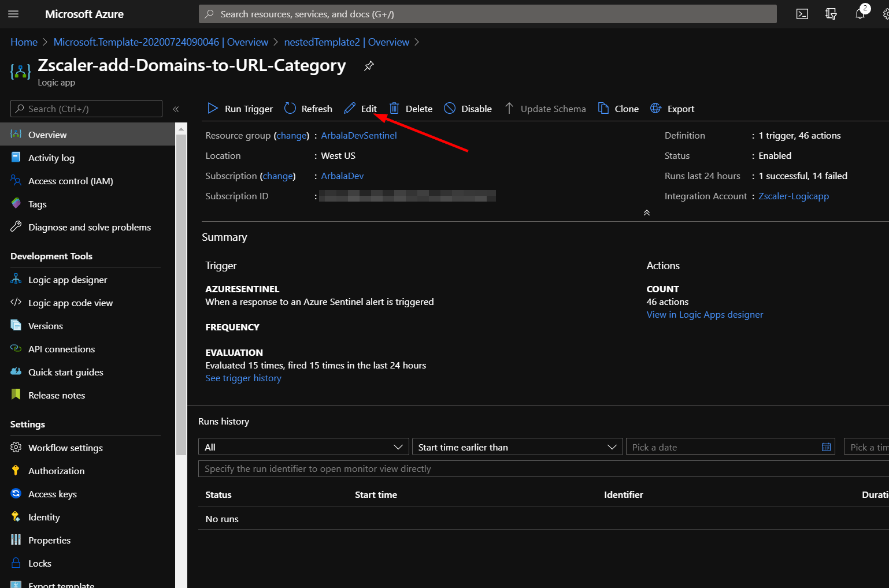889x588 pixels.
Task: Click the Logic app designer icon
Action: (16, 279)
